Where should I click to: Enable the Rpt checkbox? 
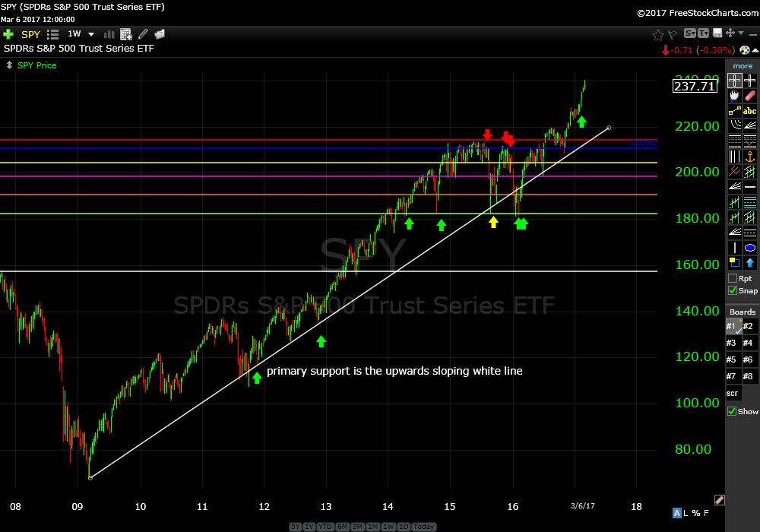[733, 279]
